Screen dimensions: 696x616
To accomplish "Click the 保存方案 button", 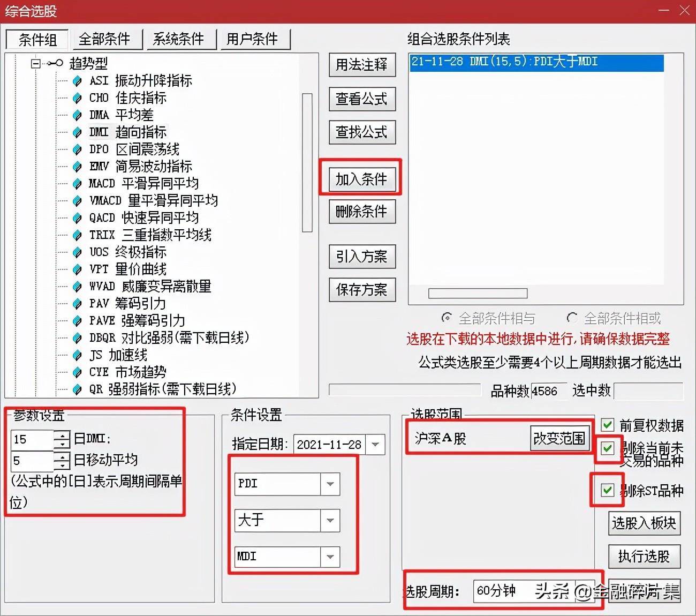I will 362,289.
